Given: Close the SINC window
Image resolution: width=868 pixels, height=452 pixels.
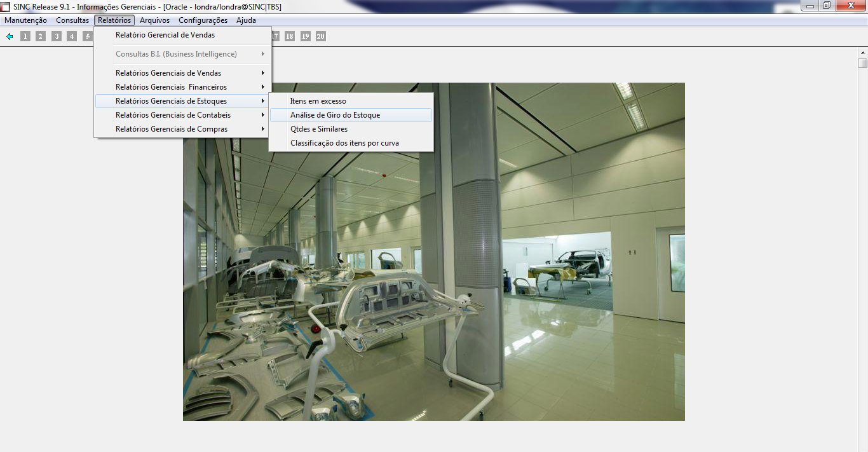Looking at the screenshot, I should click(850, 6).
